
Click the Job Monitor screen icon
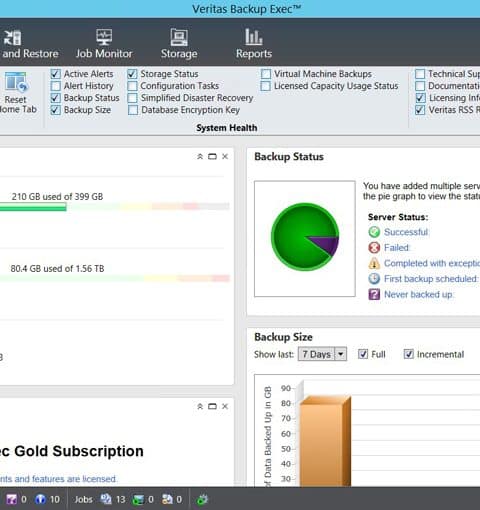click(104, 37)
